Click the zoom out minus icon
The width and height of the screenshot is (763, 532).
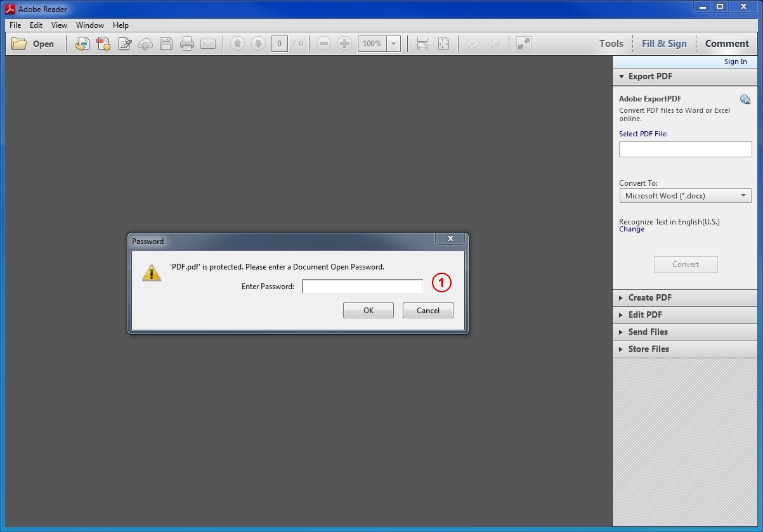323,44
